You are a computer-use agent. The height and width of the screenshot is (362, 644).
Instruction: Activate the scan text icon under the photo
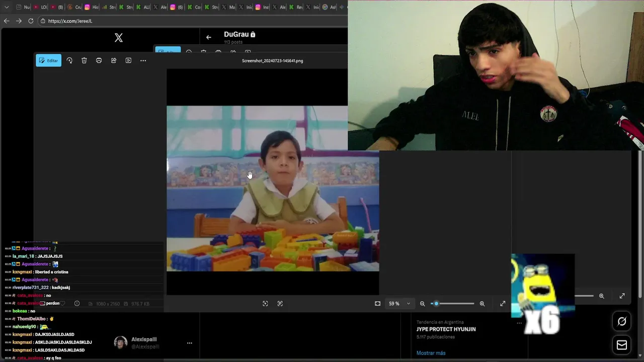[280, 304]
